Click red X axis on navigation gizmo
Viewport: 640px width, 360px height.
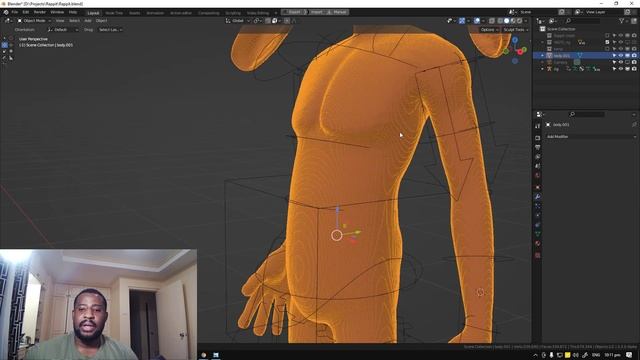[x=520, y=52]
